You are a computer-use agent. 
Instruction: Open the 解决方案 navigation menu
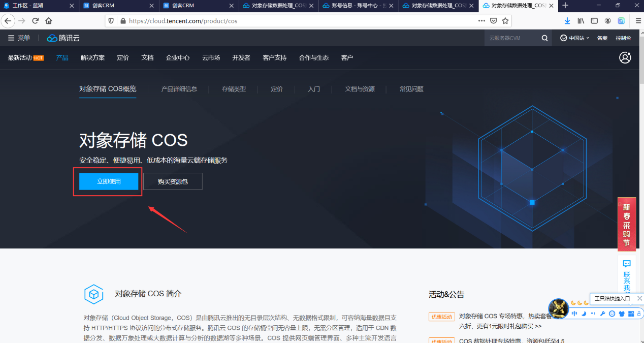(x=92, y=57)
